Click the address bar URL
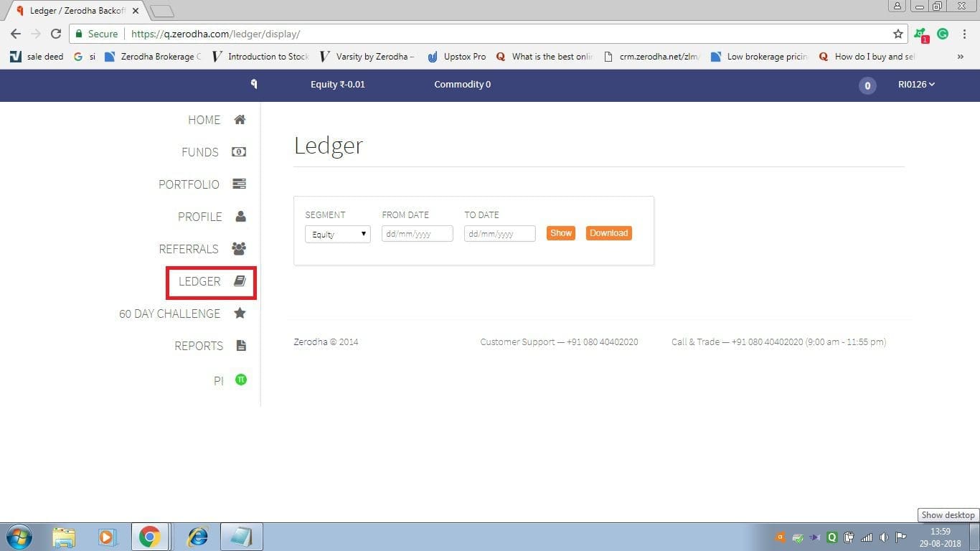 click(x=215, y=34)
